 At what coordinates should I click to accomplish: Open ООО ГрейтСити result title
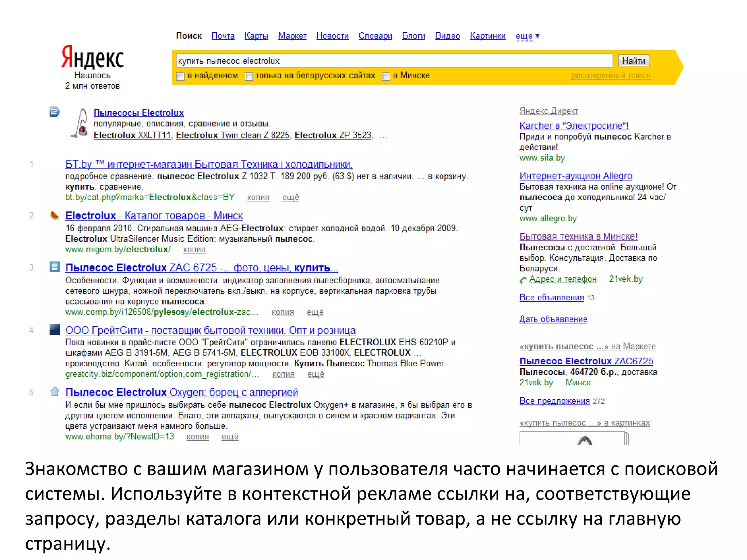pyautogui.click(x=210, y=330)
